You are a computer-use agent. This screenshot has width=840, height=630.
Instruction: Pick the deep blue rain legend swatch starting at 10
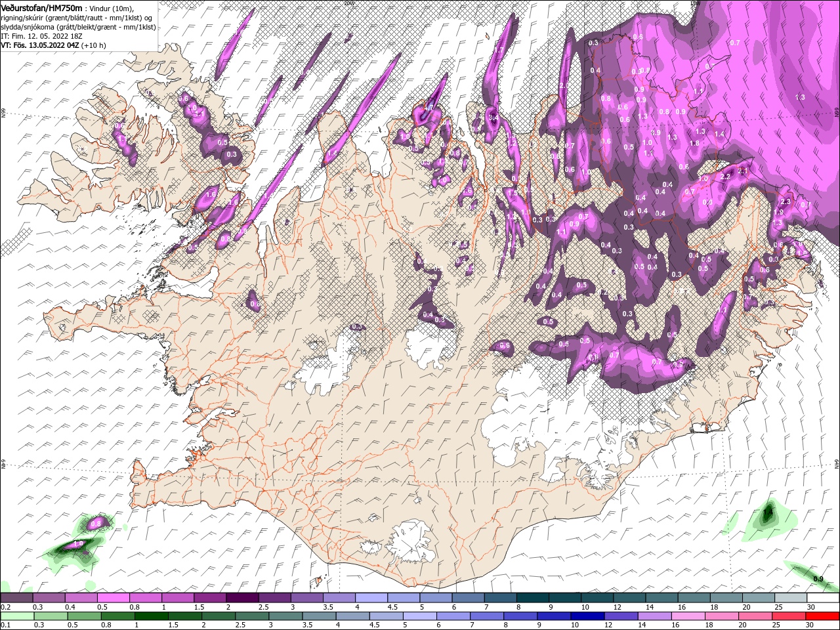pyautogui.click(x=586, y=616)
